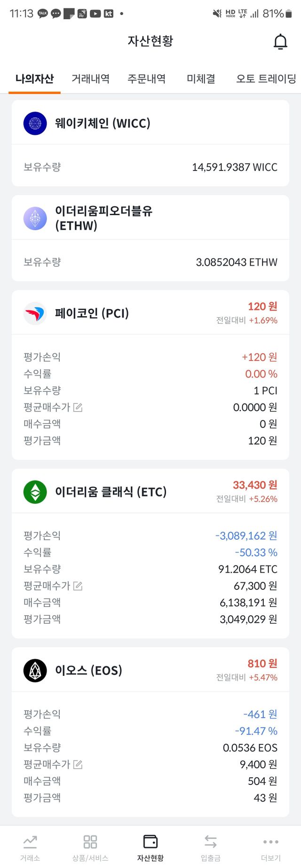Tap the WICC coin logo
301x868 pixels.
pyautogui.click(x=35, y=124)
